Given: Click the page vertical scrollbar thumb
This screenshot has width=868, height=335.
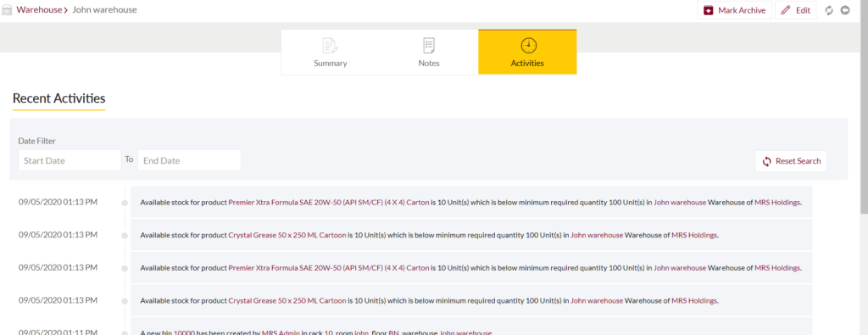Looking at the screenshot, I should point(864,108).
